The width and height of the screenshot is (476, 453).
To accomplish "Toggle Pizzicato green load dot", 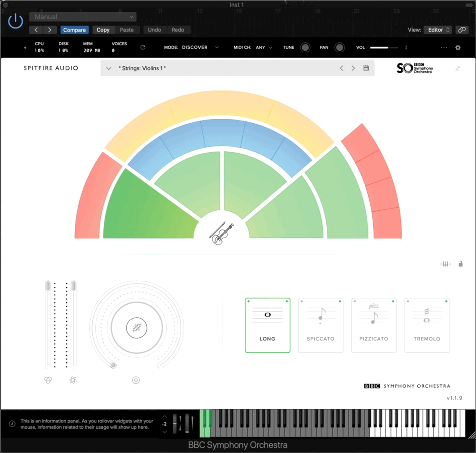I will (x=393, y=301).
